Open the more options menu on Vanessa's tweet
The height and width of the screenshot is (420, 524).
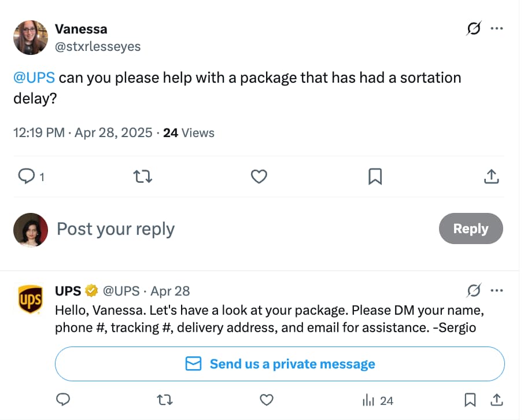pos(497,28)
